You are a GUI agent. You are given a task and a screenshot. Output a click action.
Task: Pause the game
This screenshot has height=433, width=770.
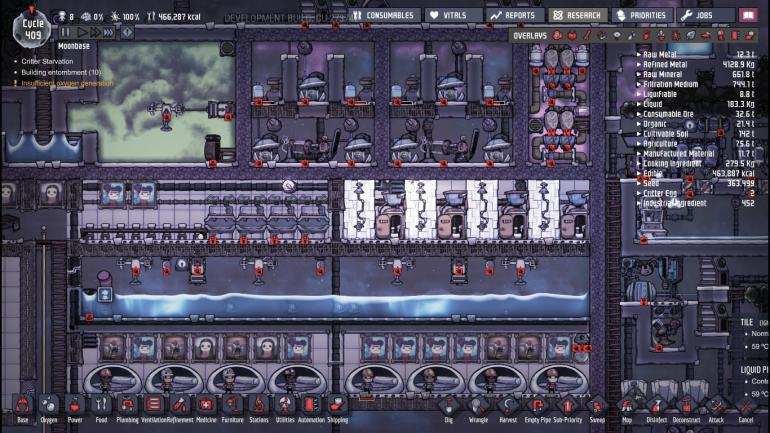(x=65, y=32)
